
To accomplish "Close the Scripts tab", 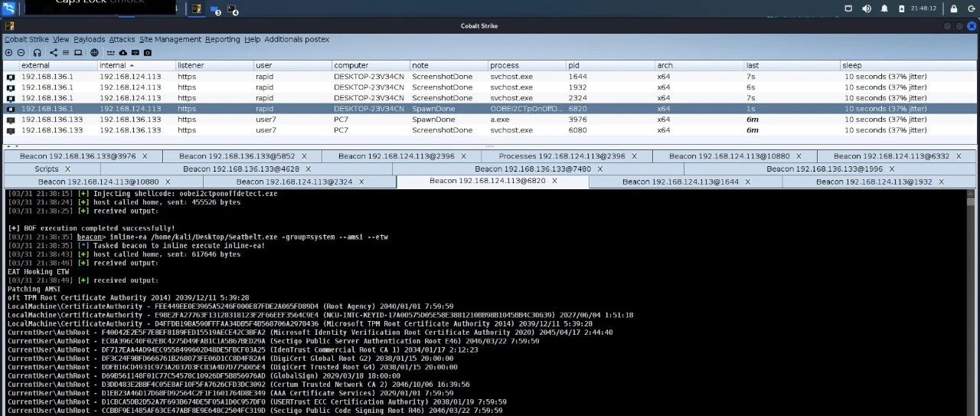I will point(67,169).
